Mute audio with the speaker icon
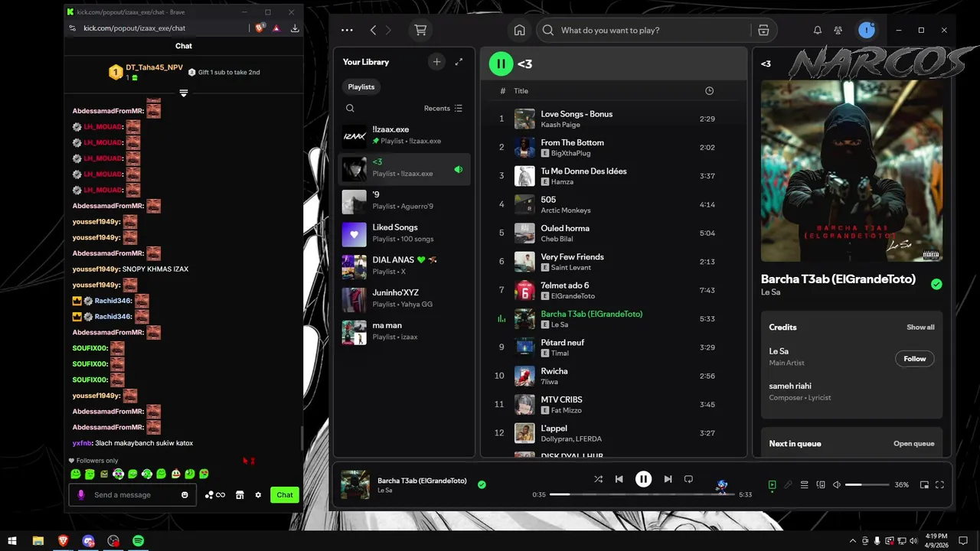 point(837,484)
